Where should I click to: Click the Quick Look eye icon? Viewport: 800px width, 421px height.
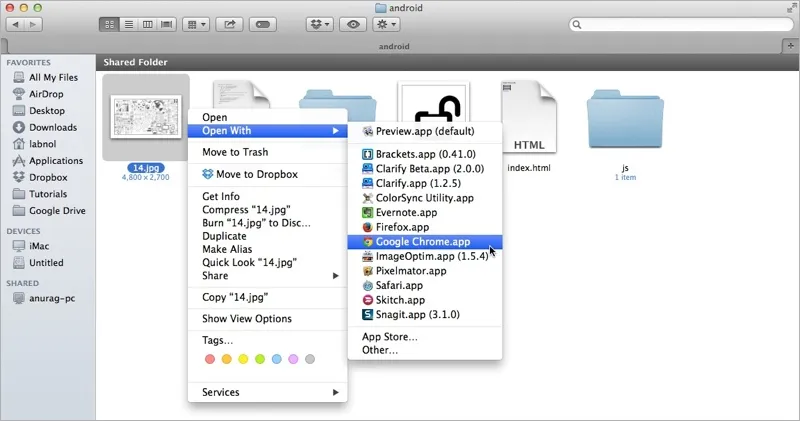353,24
